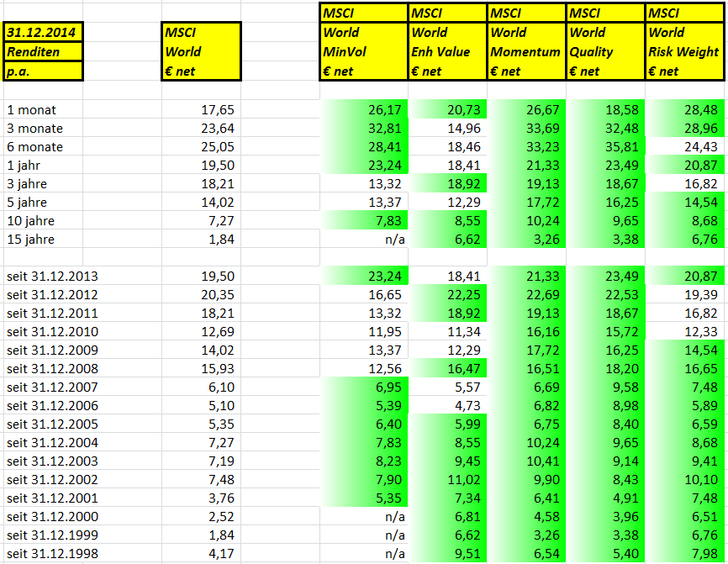Select MSCI World value 12,69

(x=218, y=332)
